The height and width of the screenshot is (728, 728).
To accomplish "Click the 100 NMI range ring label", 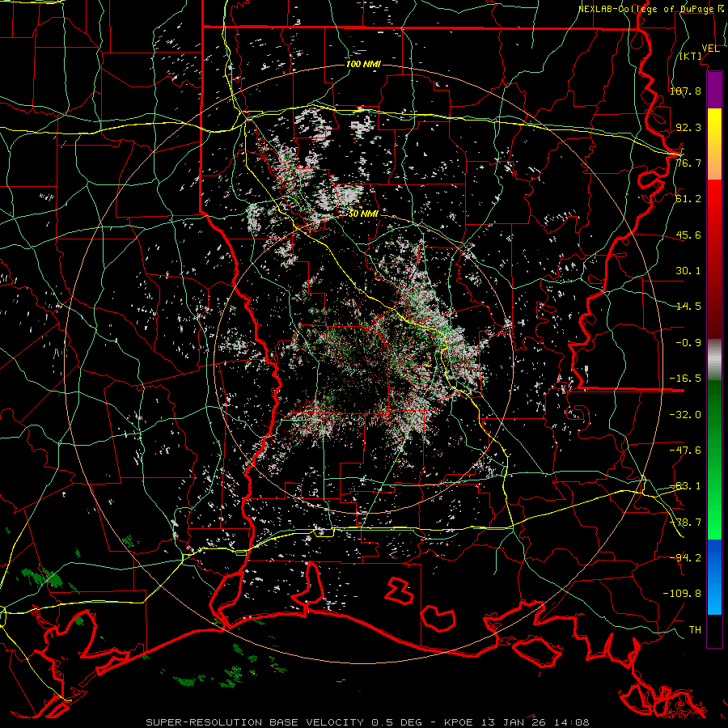I will pos(363,64).
